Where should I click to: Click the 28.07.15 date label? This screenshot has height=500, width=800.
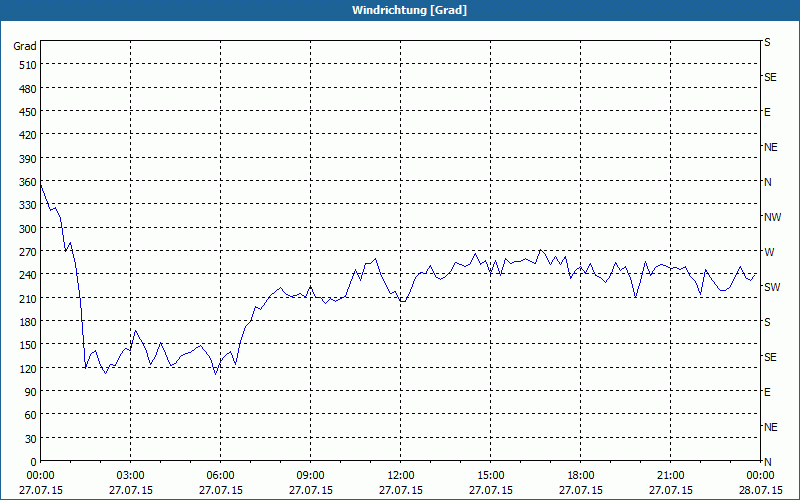pyautogui.click(x=760, y=490)
